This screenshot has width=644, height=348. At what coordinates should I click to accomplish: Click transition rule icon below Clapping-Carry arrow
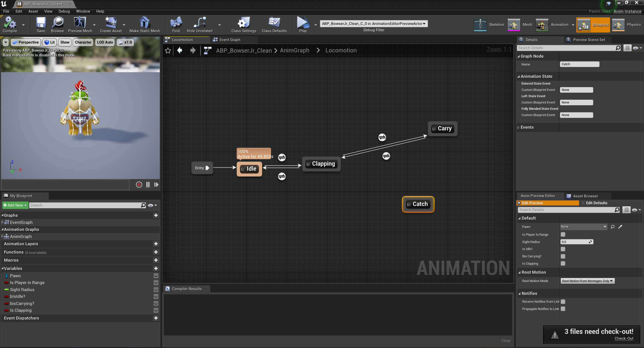click(x=386, y=156)
